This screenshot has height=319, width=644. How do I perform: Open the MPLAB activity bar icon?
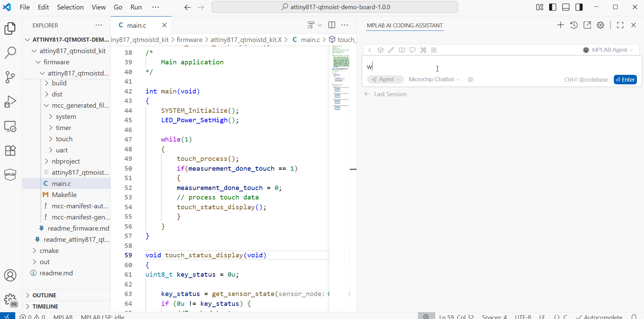click(x=10, y=175)
